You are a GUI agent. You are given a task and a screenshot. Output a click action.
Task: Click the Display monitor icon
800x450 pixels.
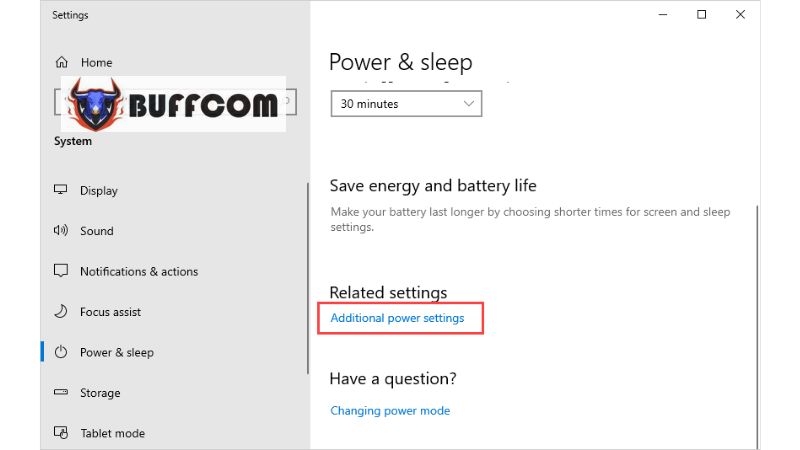(61, 190)
